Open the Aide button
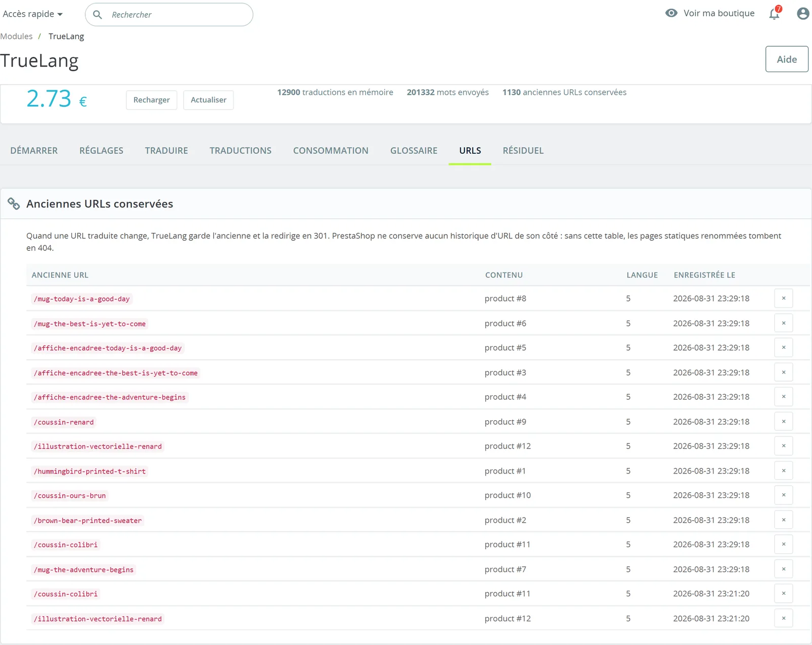Viewport: 812px width, 645px height. 787,59
